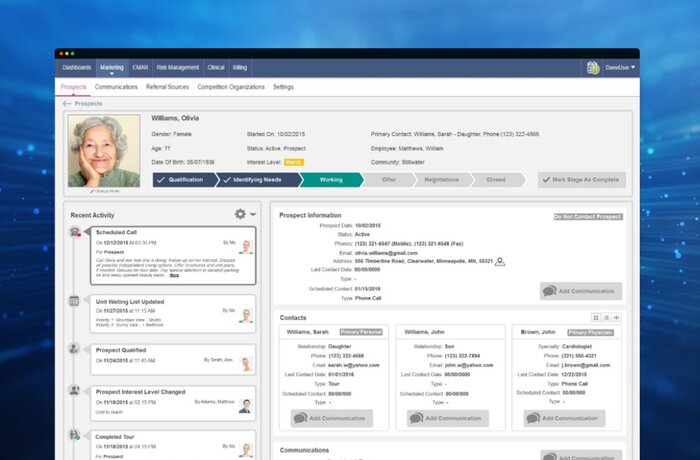Click the Prospect Interest Level Changed icon
Screen dimensions: 700x460
click(75, 392)
